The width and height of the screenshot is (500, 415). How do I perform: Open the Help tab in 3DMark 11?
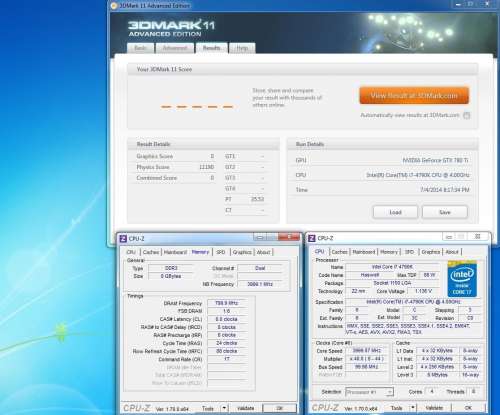point(242,48)
